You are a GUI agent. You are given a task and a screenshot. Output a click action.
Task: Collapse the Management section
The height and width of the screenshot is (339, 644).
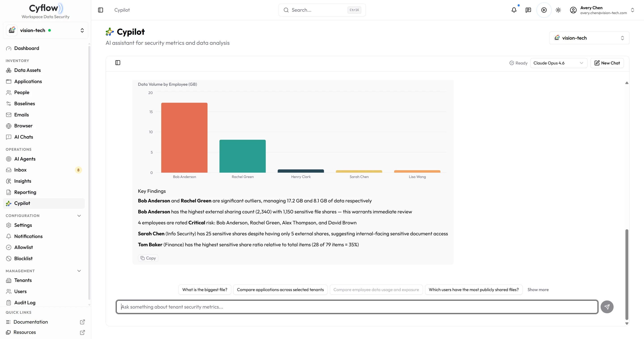point(79,271)
